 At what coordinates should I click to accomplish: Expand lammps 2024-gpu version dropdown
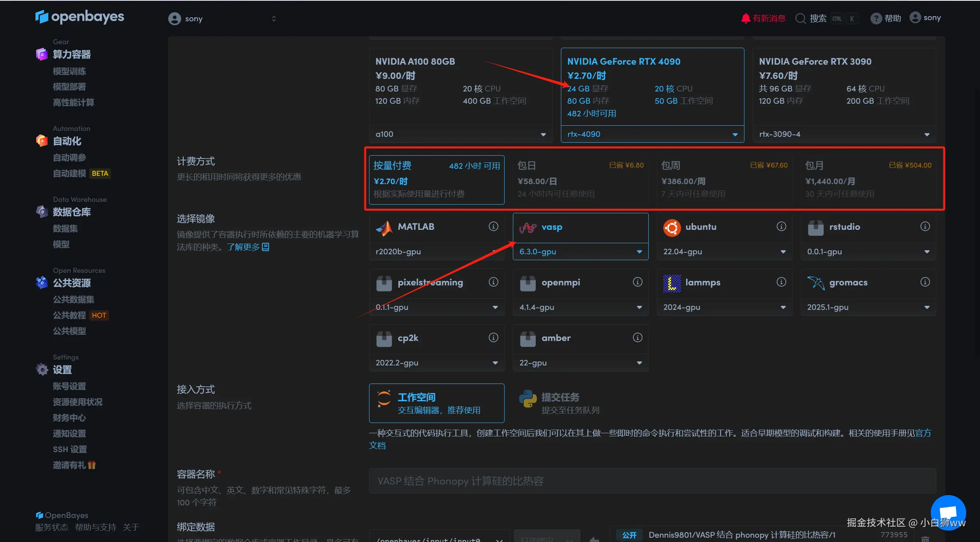(x=783, y=307)
